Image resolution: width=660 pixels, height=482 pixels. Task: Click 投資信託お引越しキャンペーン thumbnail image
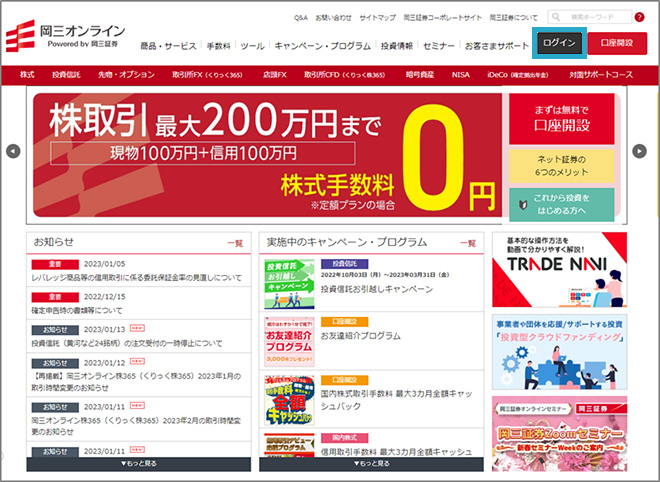(289, 284)
